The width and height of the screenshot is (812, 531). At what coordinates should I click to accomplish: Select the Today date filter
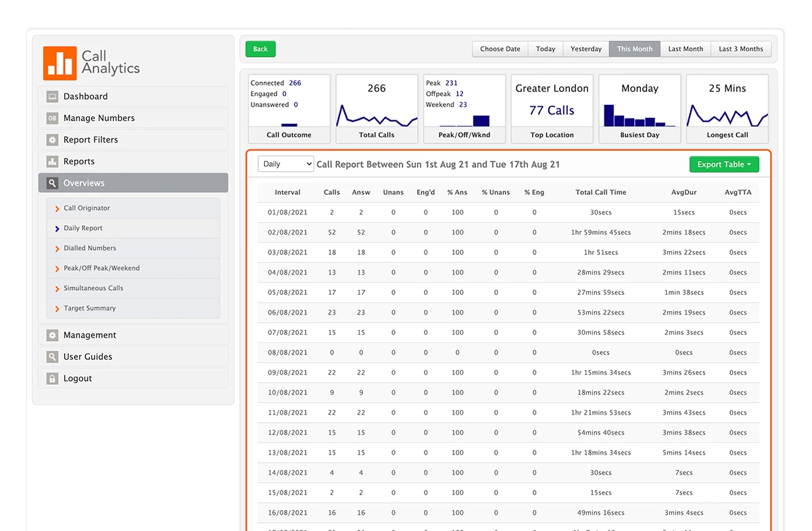pyautogui.click(x=545, y=49)
